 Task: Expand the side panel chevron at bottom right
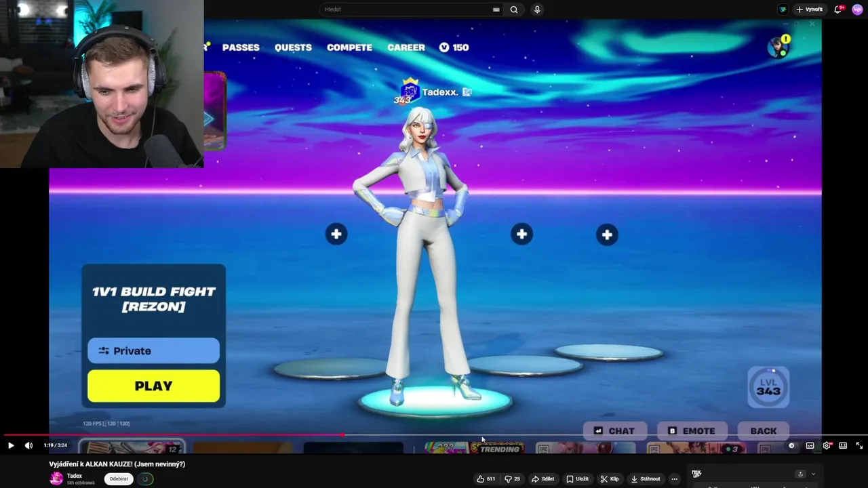[x=813, y=474]
